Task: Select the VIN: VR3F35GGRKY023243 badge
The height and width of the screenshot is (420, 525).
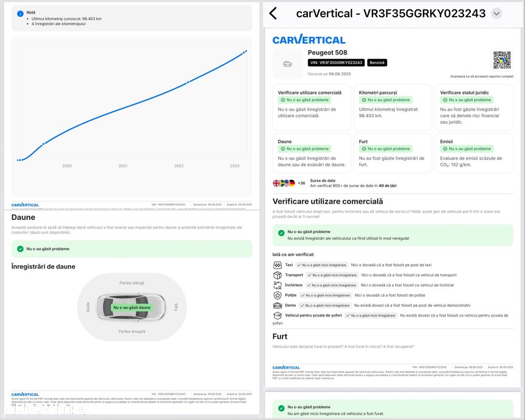Action: pos(336,62)
